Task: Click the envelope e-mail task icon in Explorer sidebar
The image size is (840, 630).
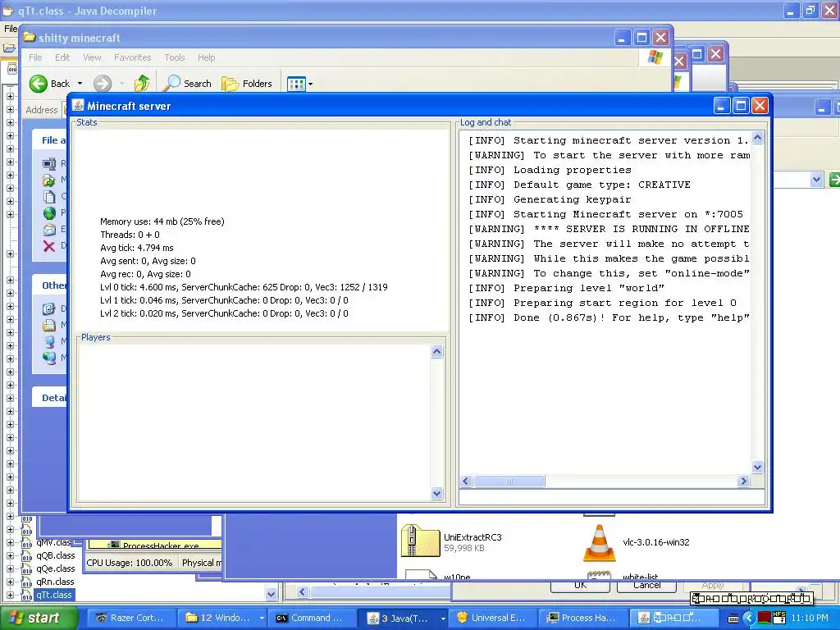Action: [48, 230]
